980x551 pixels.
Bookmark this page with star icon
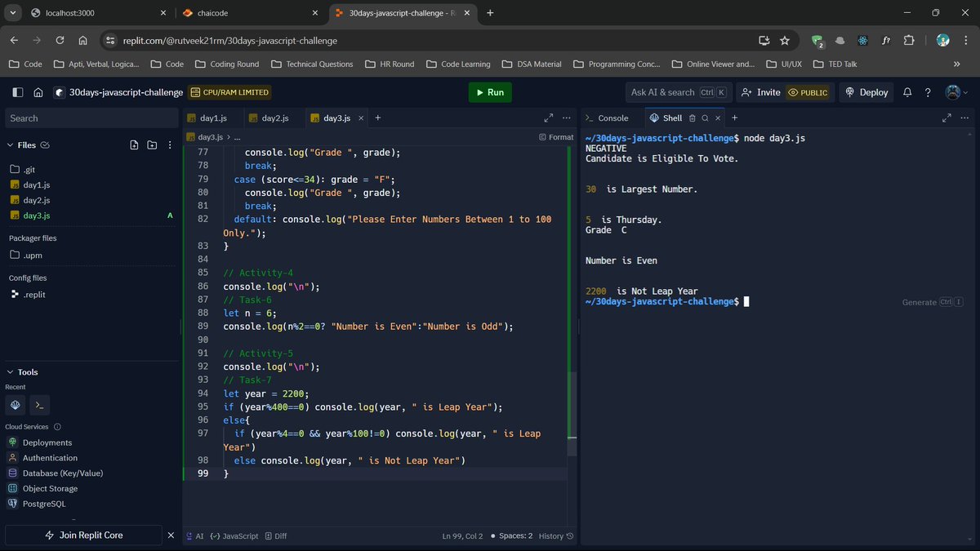(785, 40)
